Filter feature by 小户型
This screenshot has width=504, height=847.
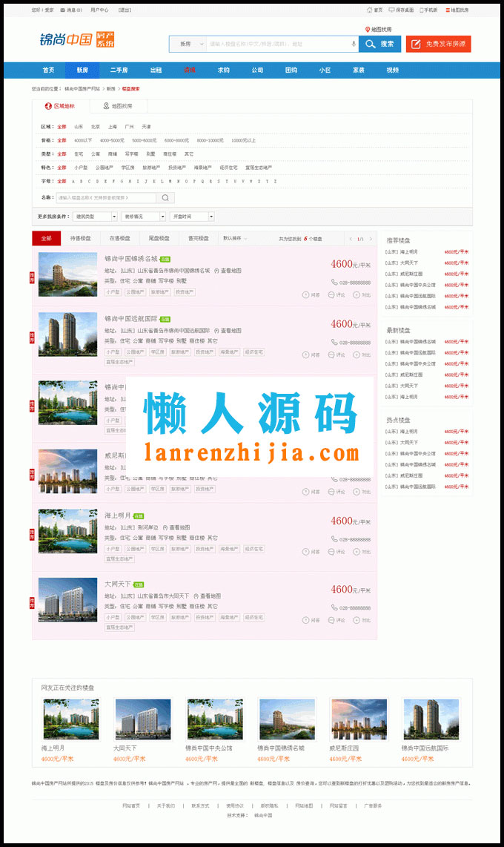[81, 168]
